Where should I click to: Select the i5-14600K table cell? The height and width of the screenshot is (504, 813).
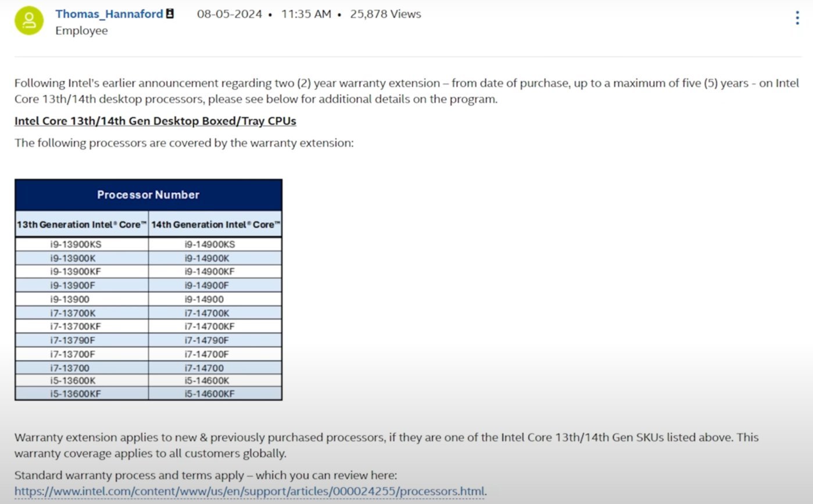click(x=216, y=381)
